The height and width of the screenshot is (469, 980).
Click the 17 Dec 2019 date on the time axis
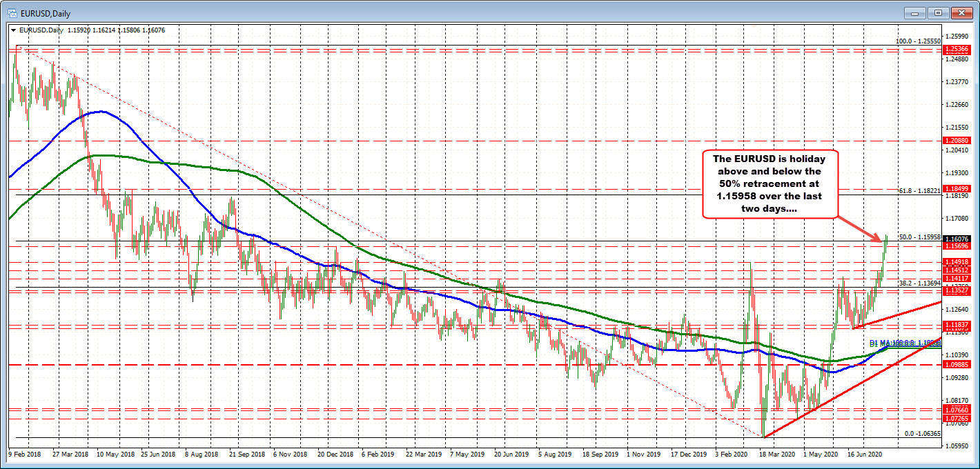coord(688,455)
